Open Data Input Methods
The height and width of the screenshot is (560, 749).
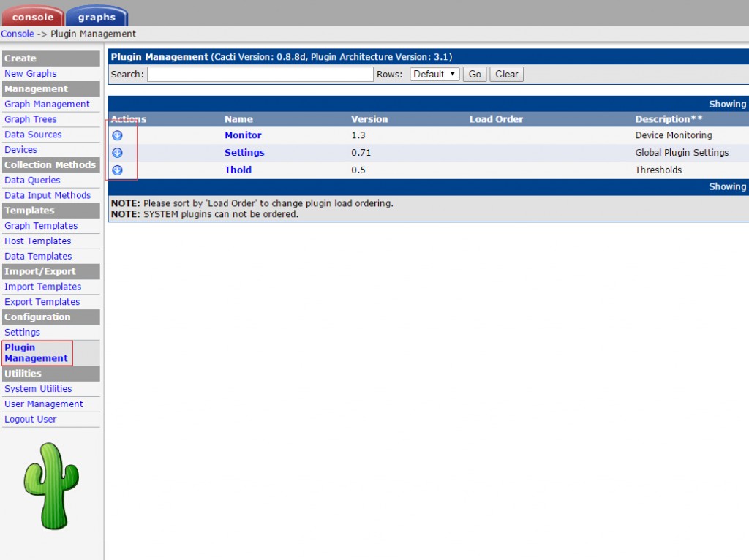(48, 195)
